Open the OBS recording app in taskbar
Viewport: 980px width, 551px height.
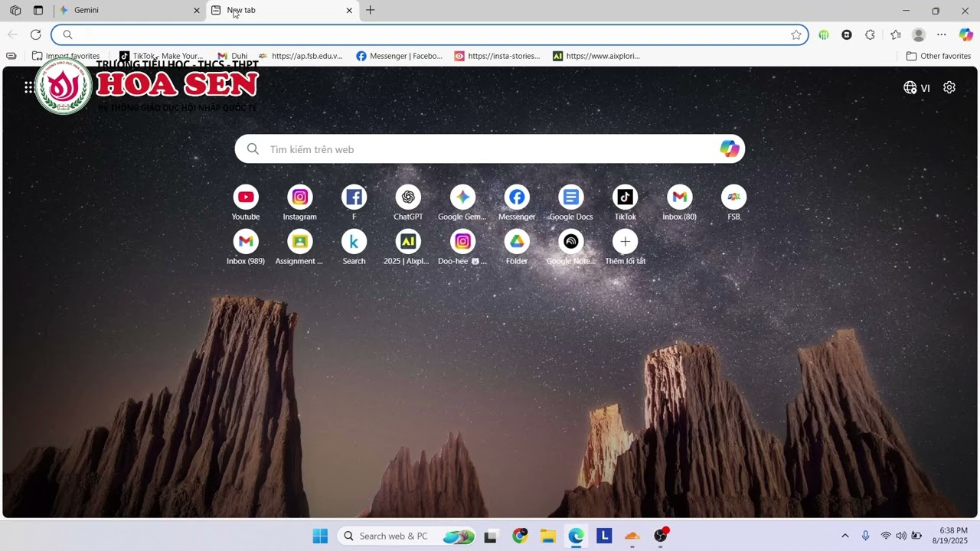[661, 536]
